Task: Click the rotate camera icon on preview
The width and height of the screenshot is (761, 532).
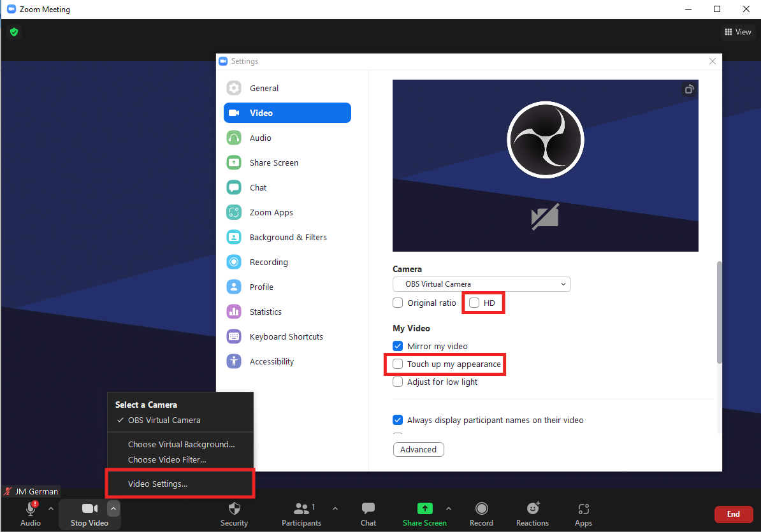Action: [x=689, y=89]
